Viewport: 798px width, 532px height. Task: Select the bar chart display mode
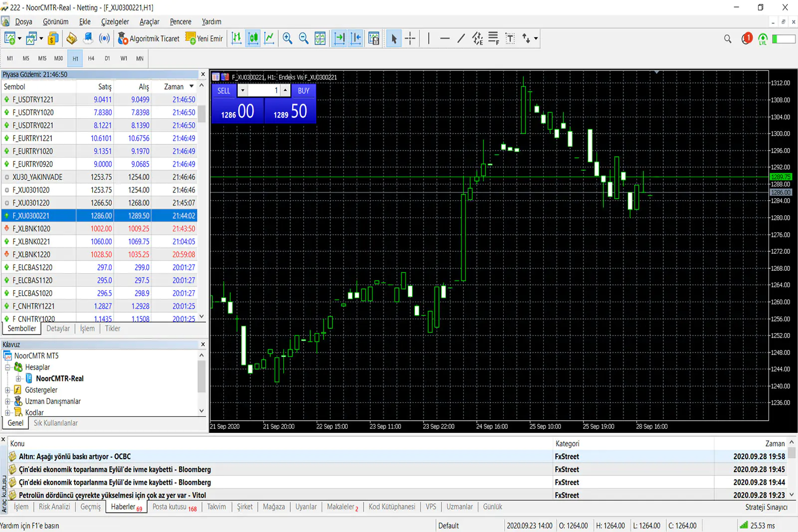(236, 38)
